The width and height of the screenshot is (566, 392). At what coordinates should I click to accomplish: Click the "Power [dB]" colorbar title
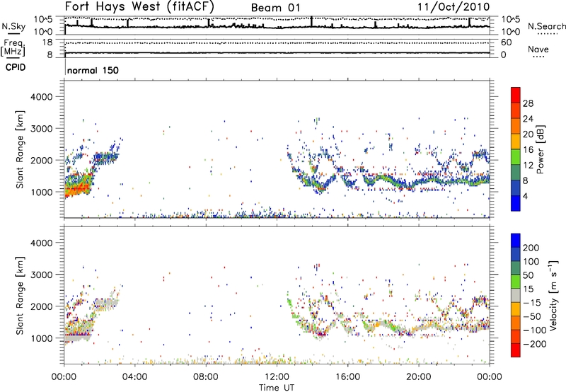click(540, 149)
